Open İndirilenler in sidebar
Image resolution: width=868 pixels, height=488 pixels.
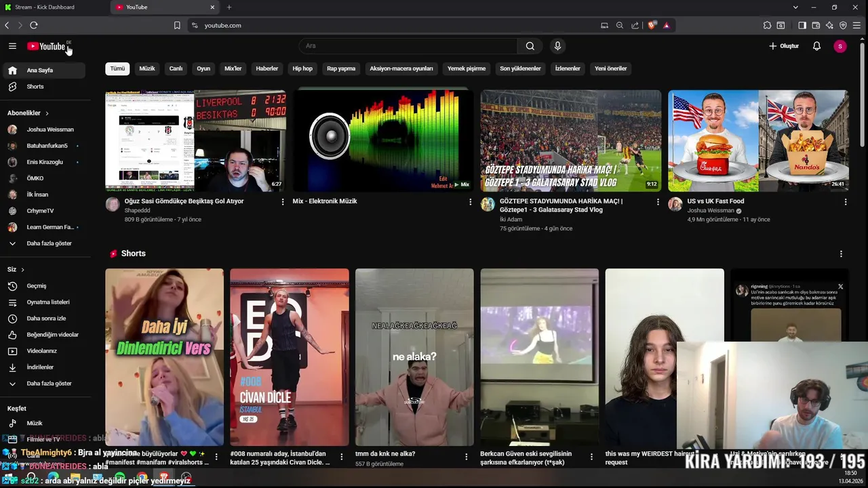(43, 367)
